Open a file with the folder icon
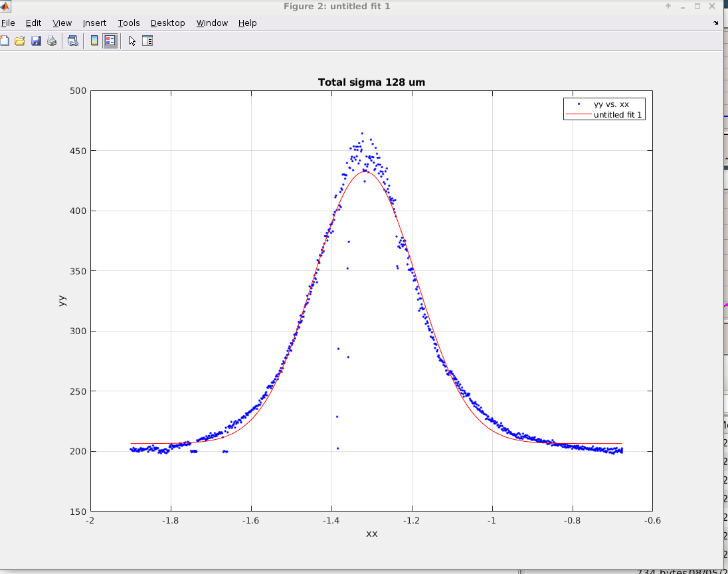This screenshot has width=728, height=574. coord(20,41)
